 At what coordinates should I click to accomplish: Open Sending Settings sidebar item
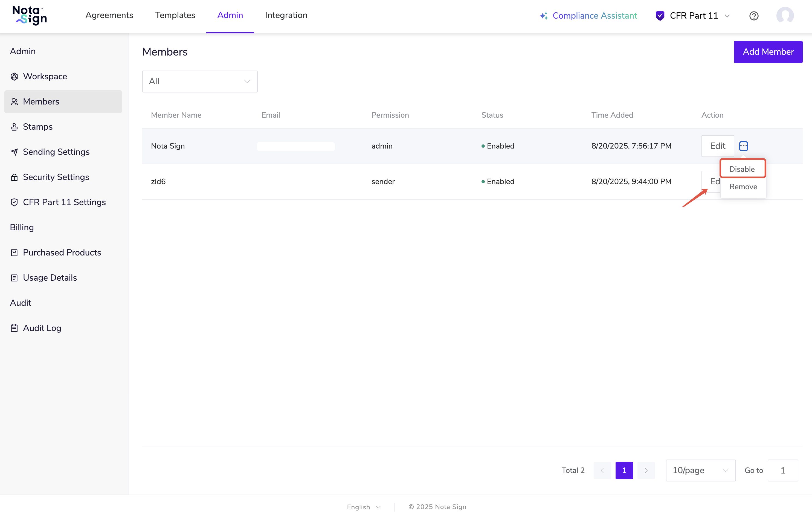click(x=56, y=152)
